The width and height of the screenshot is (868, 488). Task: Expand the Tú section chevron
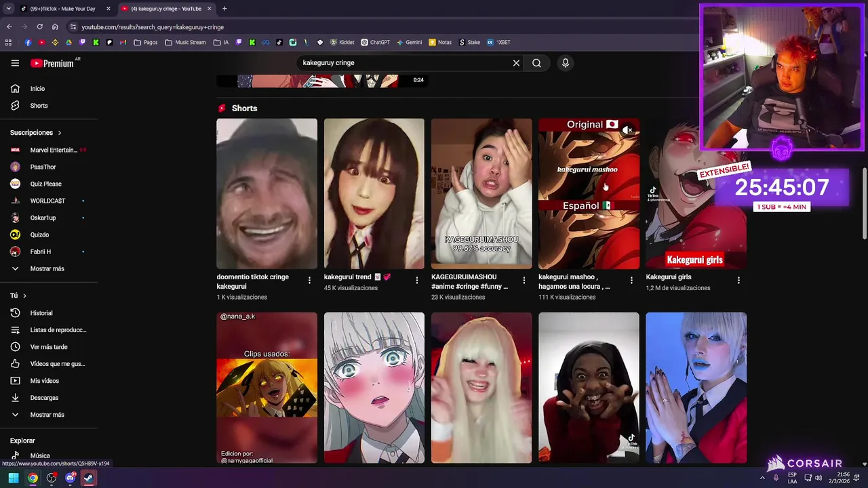point(24,296)
